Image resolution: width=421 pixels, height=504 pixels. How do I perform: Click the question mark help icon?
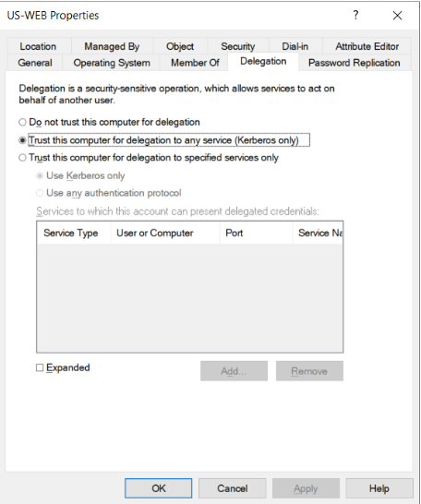pyautogui.click(x=355, y=15)
